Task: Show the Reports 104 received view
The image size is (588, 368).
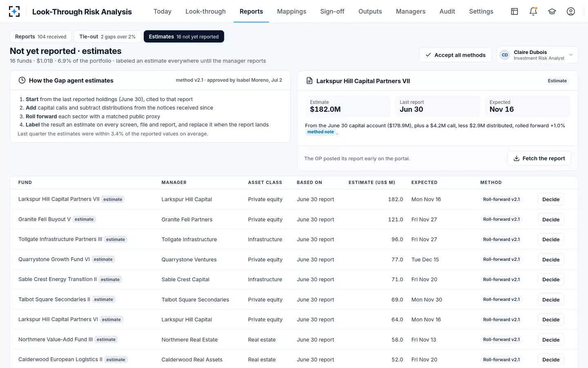Action: click(x=41, y=36)
